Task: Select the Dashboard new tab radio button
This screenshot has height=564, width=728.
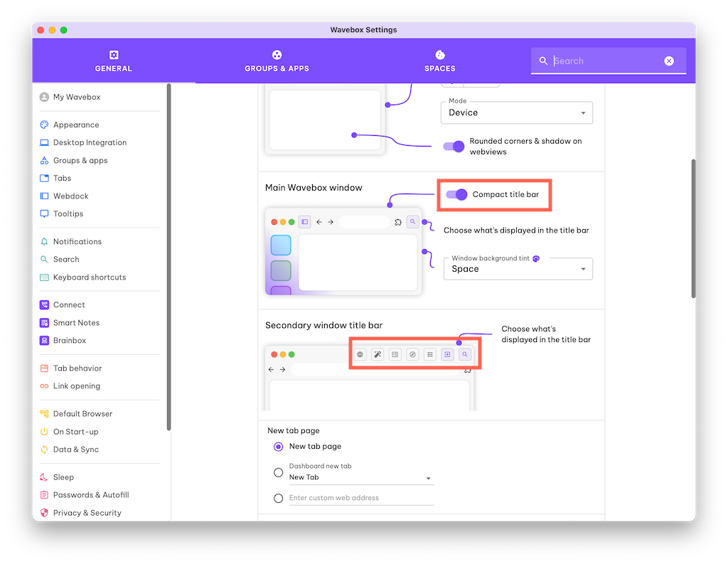Action: click(278, 472)
